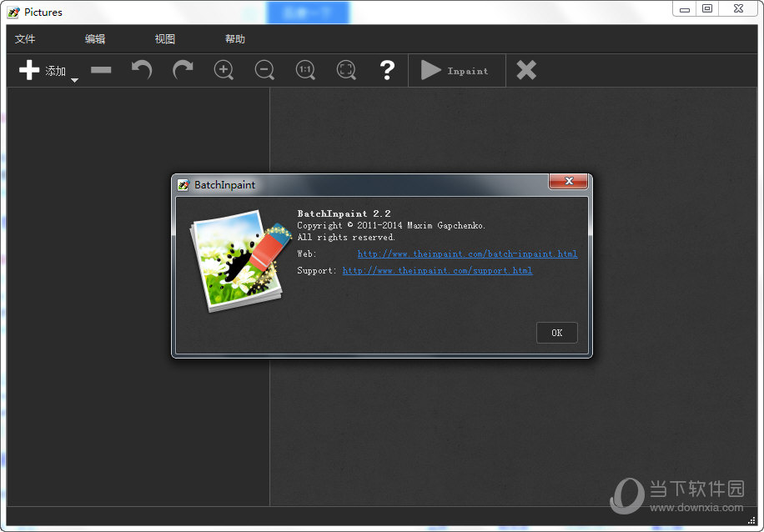764x532 pixels.
Task: Open help with the question mark icon
Action: pyautogui.click(x=387, y=70)
